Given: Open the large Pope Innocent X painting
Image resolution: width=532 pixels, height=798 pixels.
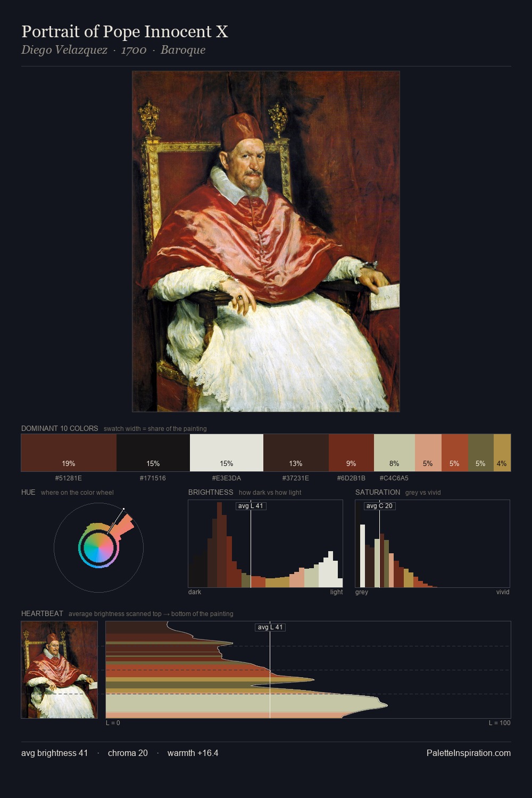Looking at the screenshot, I should (x=266, y=242).
